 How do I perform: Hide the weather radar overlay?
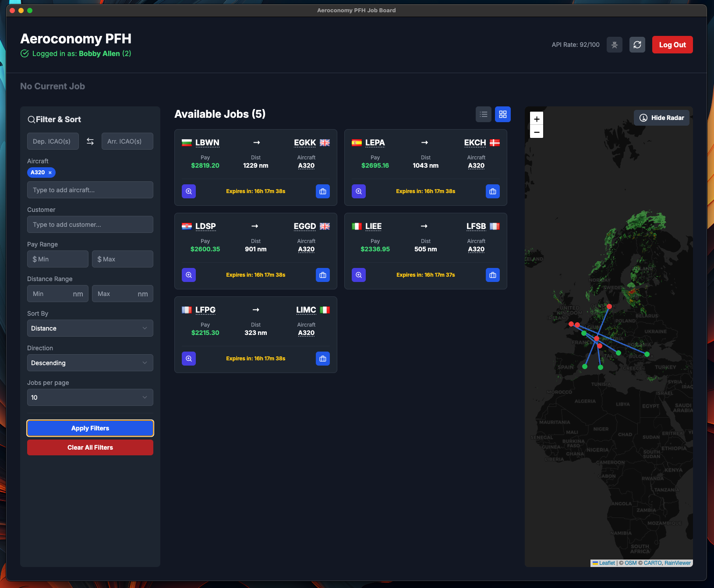click(661, 118)
